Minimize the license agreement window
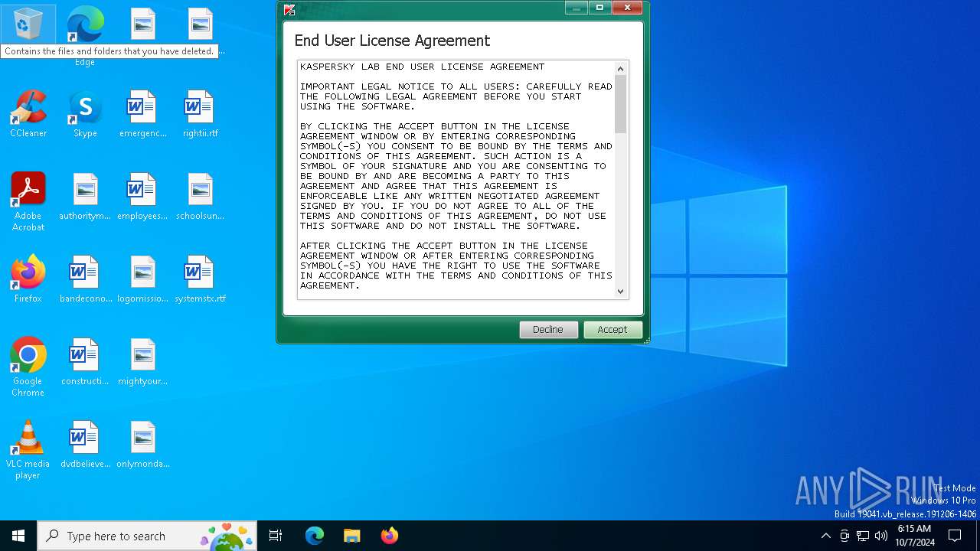The height and width of the screenshot is (551, 980). (x=576, y=8)
